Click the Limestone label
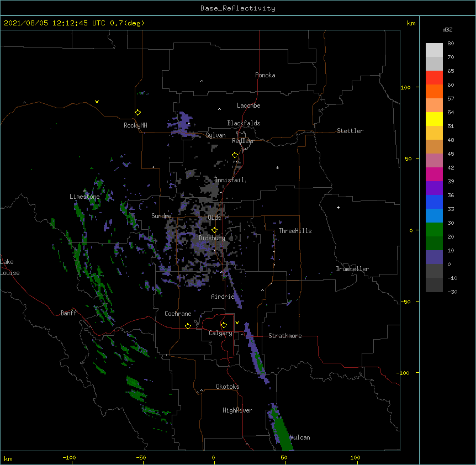This screenshot has height=465, width=476. tap(84, 197)
